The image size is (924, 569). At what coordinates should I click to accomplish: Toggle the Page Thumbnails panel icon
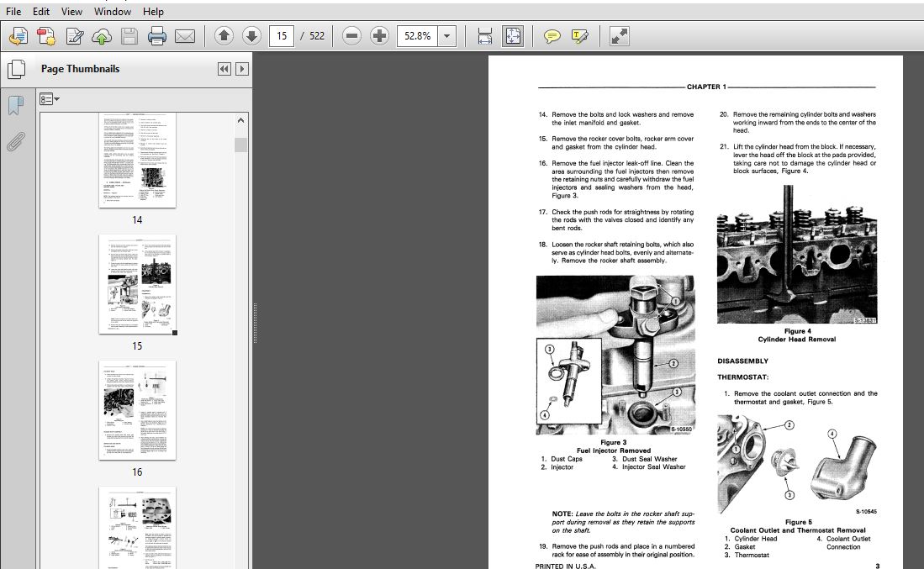(x=17, y=69)
